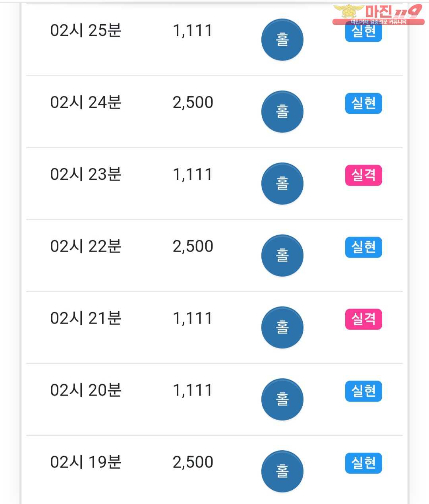Viewport: 429px width, 504px height.
Task: Click the 홀 circle in the 02시 25분 row
Action: 282,40
